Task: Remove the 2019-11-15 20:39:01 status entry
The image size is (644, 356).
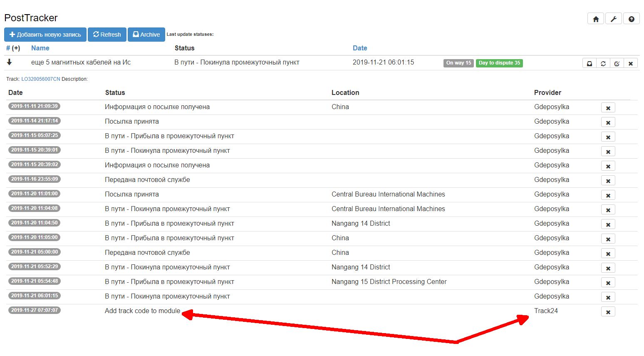Action: pyautogui.click(x=608, y=152)
